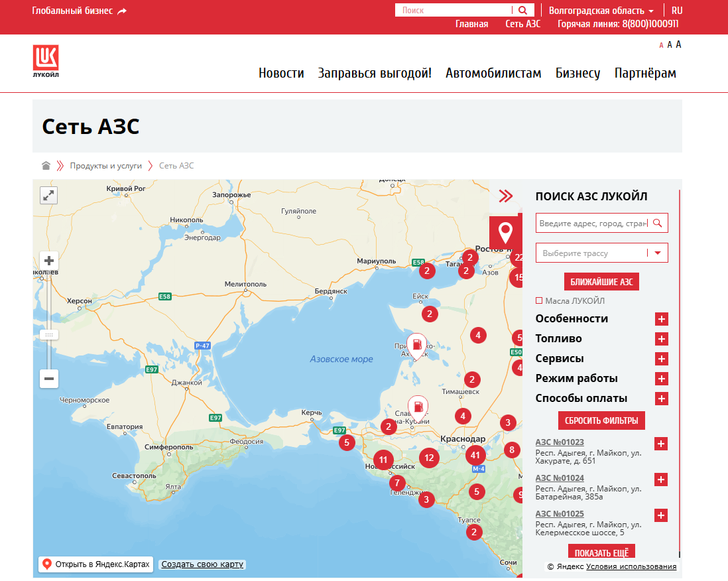This screenshot has width=728, height=581.
Task: Toggle the Масла ЛУКОЙЛ checkbox
Action: [x=539, y=300]
